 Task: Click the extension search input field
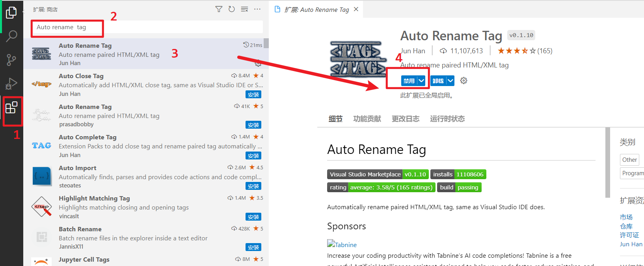pyautogui.click(x=147, y=27)
